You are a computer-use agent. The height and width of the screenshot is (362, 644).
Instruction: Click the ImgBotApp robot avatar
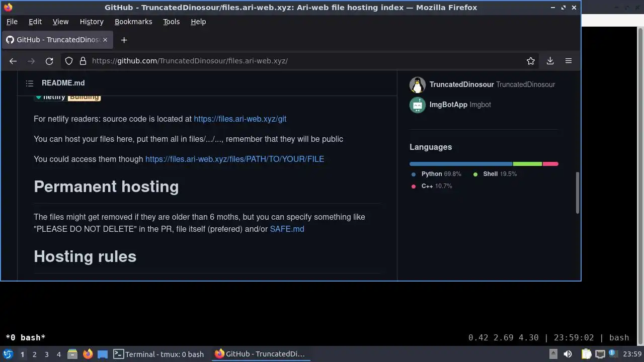pos(418,105)
